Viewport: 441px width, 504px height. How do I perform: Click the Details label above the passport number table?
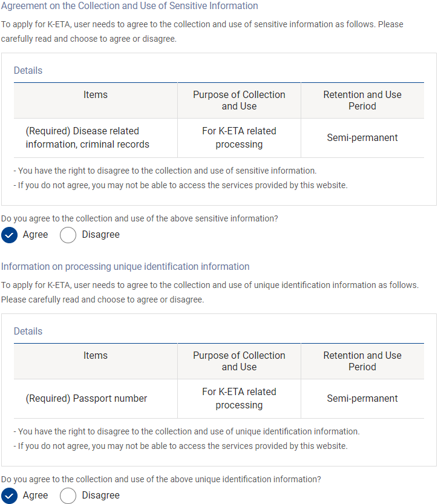click(x=28, y=332)
